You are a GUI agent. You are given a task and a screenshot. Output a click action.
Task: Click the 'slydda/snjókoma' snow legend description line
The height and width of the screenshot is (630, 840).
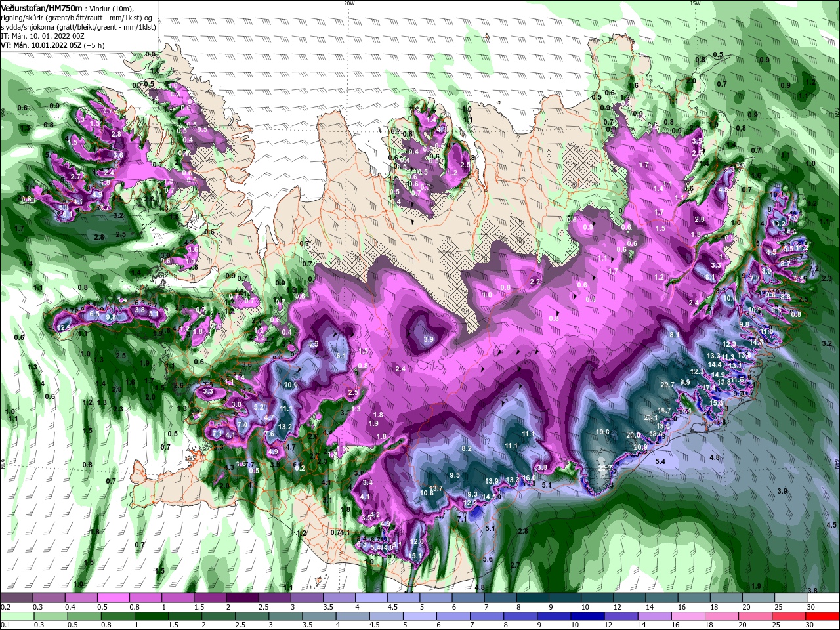click(x=78, y=26)
